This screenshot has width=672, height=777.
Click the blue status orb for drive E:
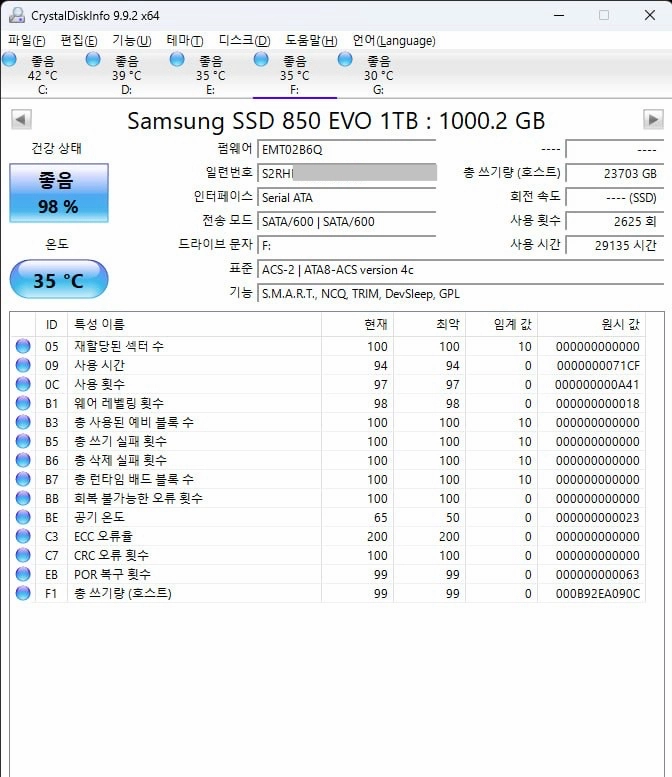[x=177, y=59]
